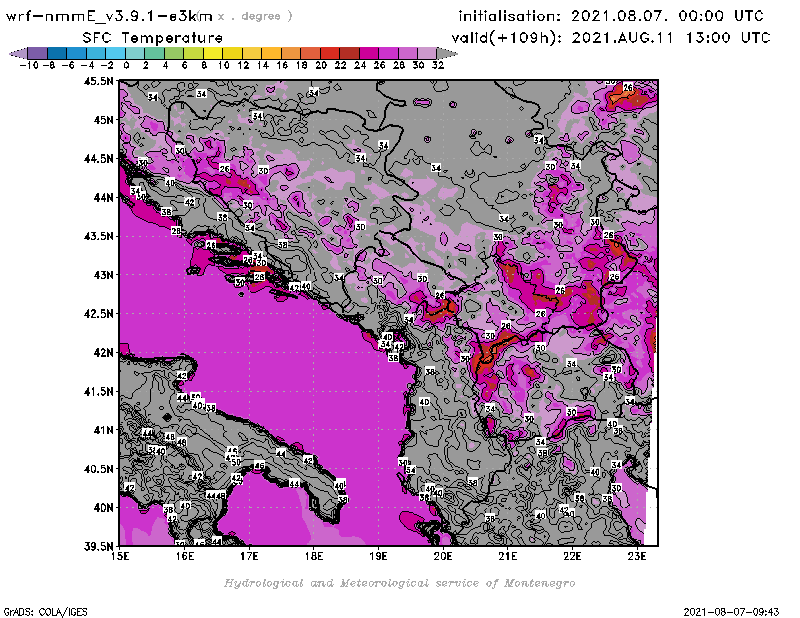Click the colorbar label 20
The width and height of the screenshot is (800, 618).
pos(320,66)
